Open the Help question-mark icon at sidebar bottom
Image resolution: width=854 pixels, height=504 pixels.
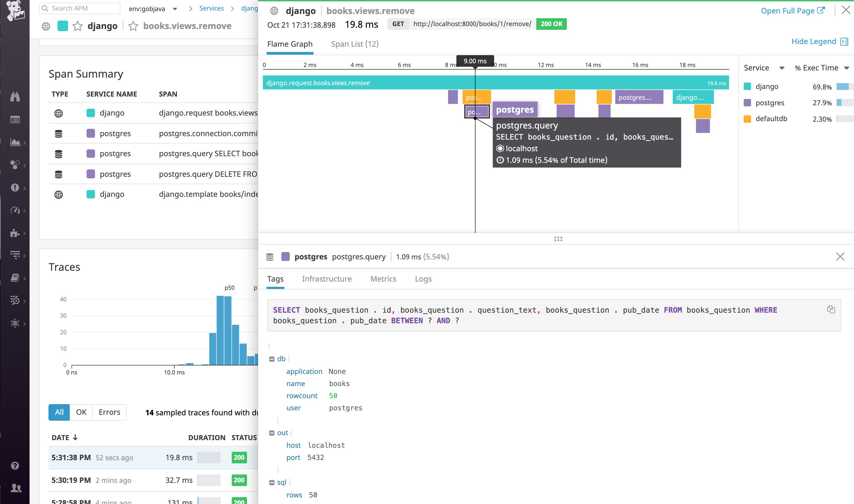(15, 466)
